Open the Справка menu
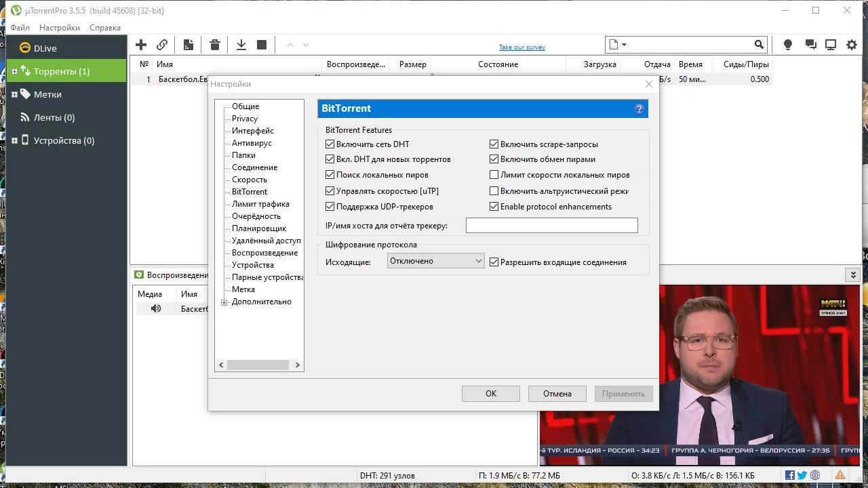The image size is (868, 488). [x=105, y=28]
